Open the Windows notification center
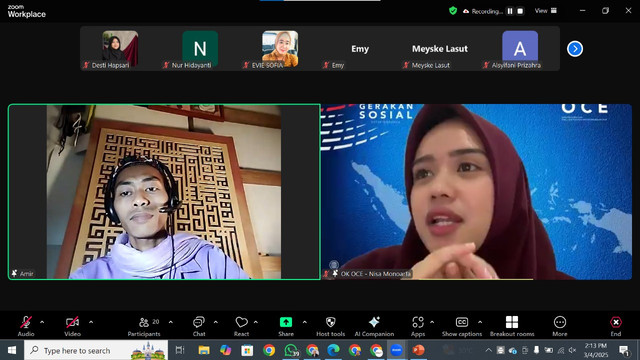 (624, 350)
